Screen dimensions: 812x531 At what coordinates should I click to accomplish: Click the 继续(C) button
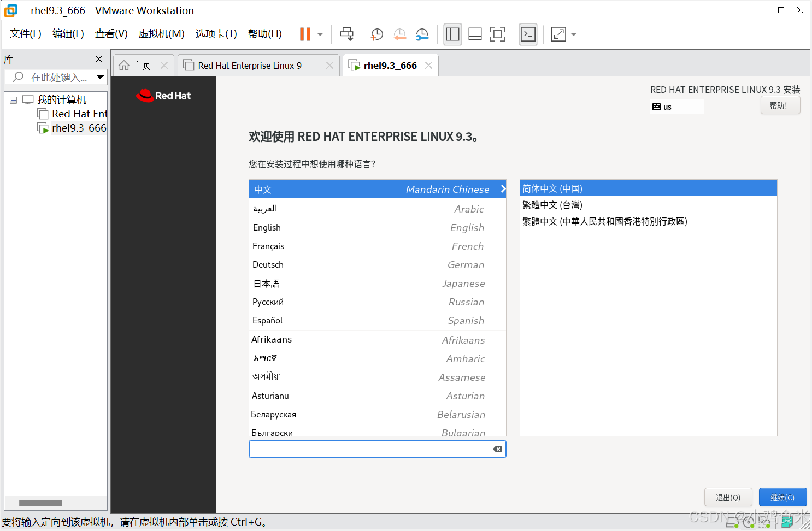click(x=782, y=497)
